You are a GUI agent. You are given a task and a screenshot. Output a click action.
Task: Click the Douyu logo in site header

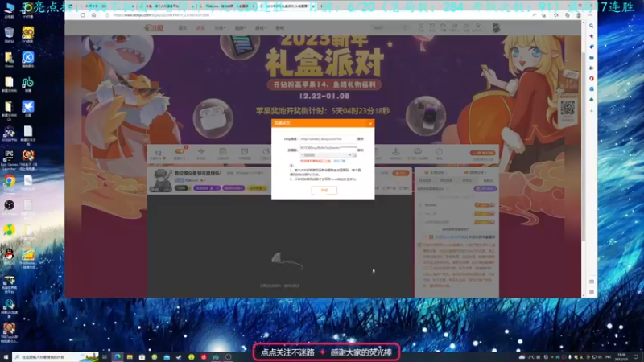click(154, 28)
